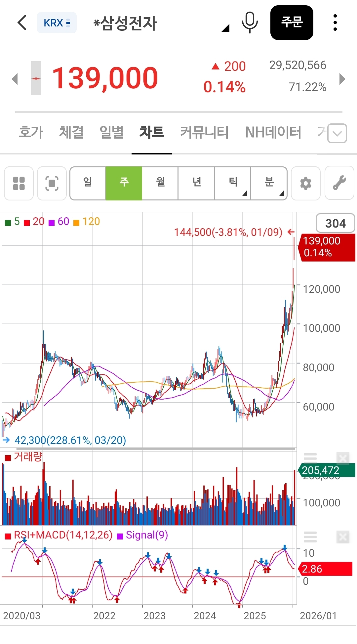Tap the green 5 moving average legend
Viewport: 357px width, 644px height.
(13, 222)
